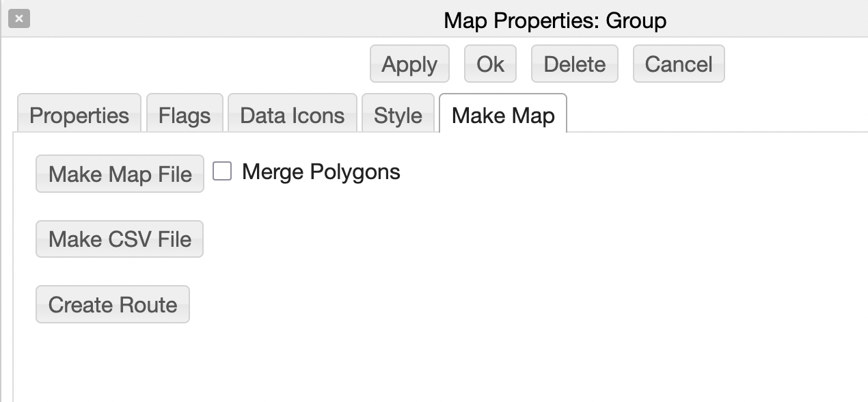This screenshot has width=868, height=402.
Task: Close the Map Properties dialog
Action: pos(19,19)
